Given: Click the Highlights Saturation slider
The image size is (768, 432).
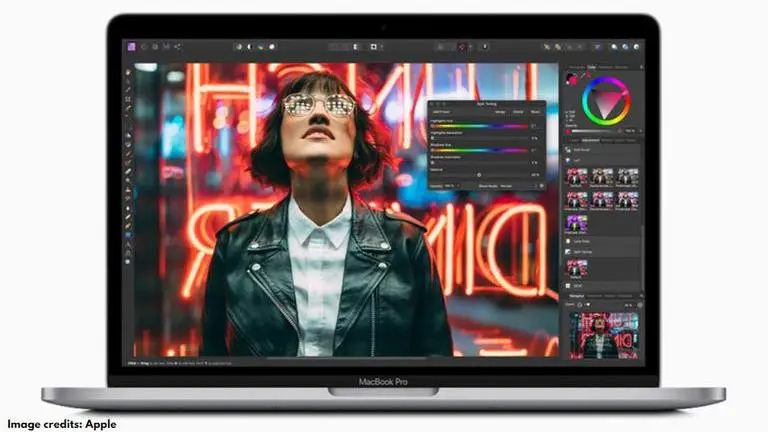Looking at the screenshot, I should click(480, 138).
